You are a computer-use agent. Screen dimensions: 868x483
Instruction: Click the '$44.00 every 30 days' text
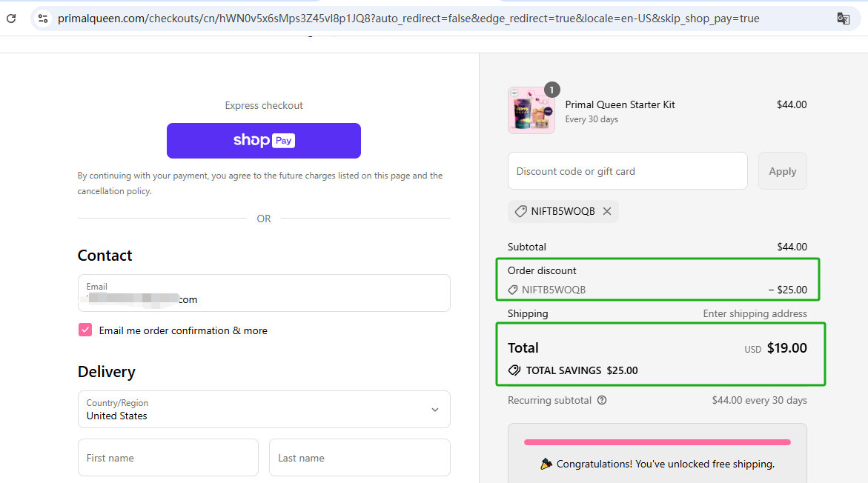click(x=760, y=400)
